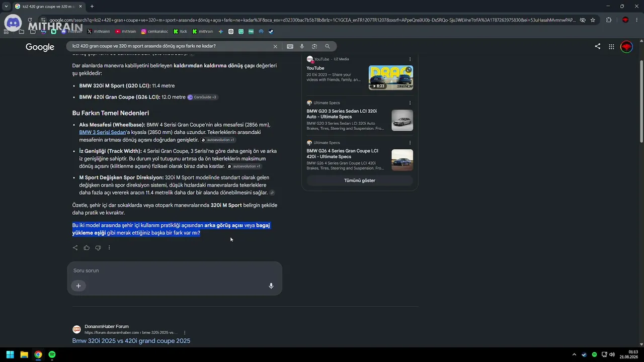Clear the Google search box text
Image resolution: width=644 pixels, height=362 pixels.
[275, 46]
